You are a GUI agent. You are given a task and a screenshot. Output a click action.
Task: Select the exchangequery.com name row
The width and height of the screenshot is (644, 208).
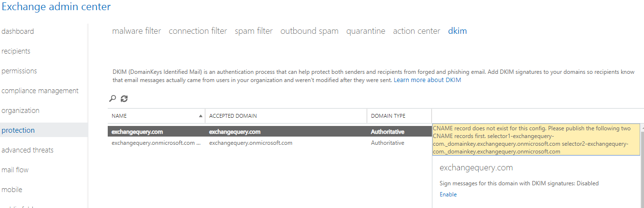[137, 132]
